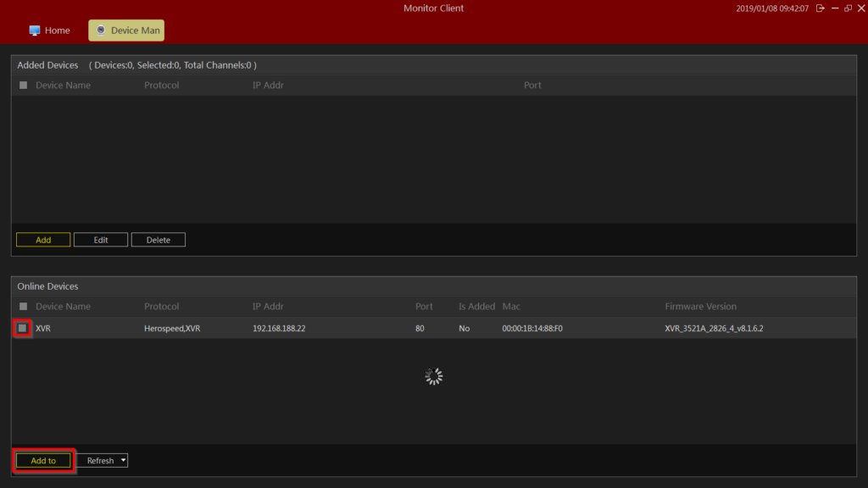Click the Is Added column header
Viewport: 868px width, 488px height.
click(x=475, y=307)
